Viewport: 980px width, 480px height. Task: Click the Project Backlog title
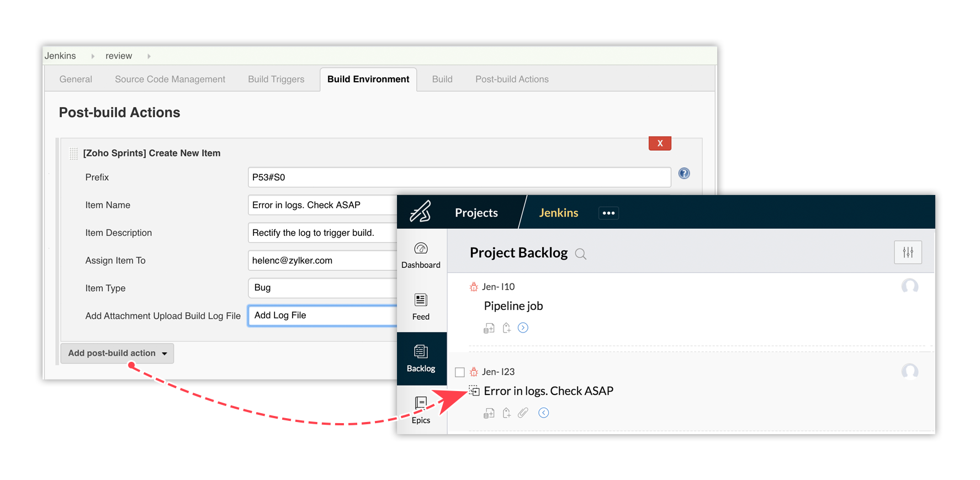point(518,253)
